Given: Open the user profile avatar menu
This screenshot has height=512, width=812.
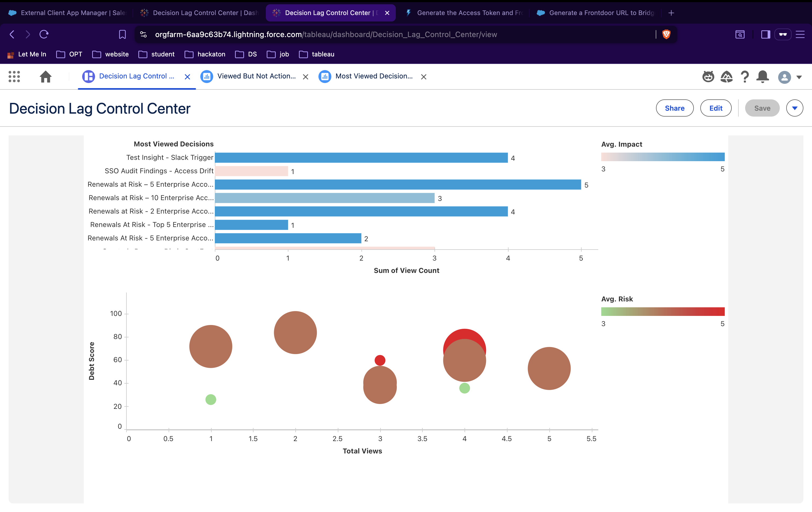Looking at the screenshot, I should pos(785,77).
